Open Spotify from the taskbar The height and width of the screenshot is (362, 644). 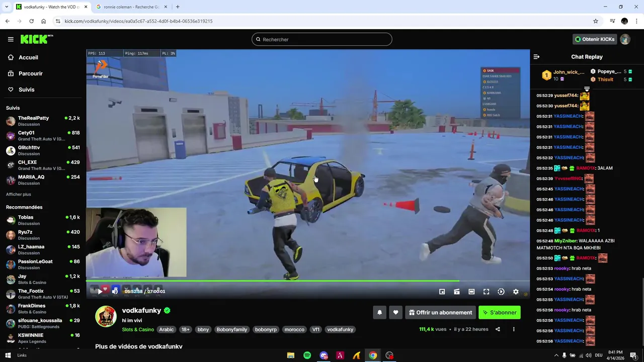(307, 355)
